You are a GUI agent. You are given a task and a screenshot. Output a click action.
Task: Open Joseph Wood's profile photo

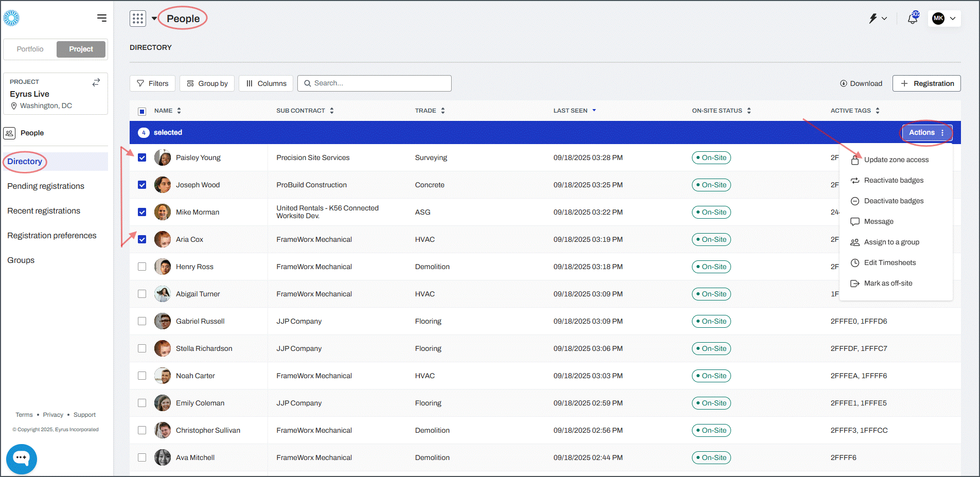[x=163, y=185]
